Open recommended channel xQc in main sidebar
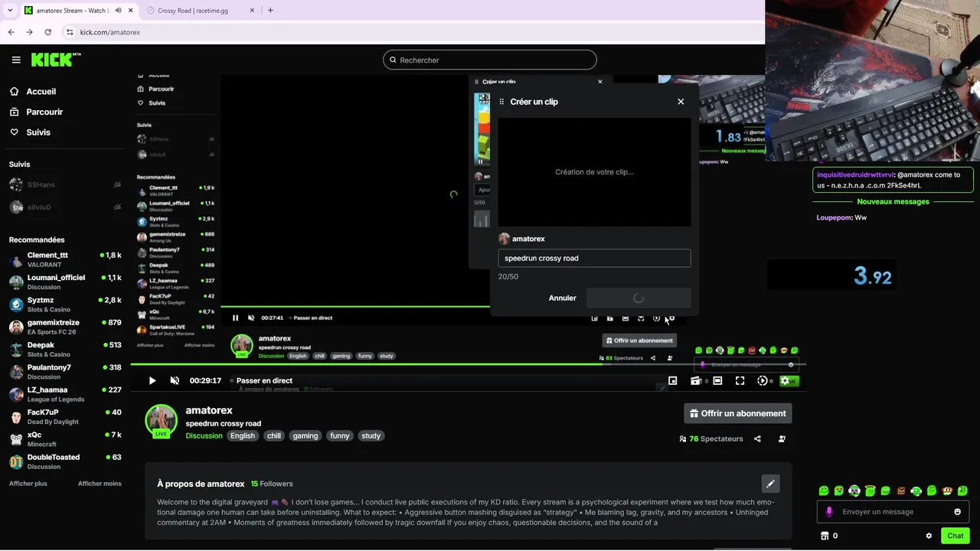980x551 pixels. pyautogui.click(x=64, y=439)
